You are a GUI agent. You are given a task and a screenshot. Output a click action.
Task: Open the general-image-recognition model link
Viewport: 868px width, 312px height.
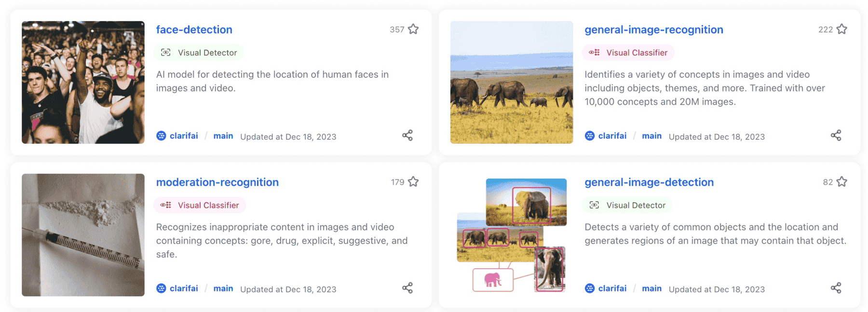(653, 30)
